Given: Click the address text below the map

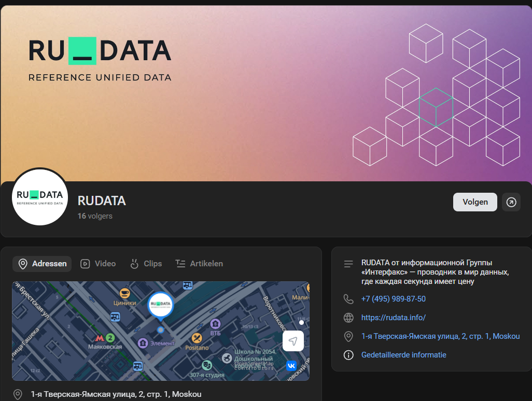Looking at the screenshot, I should coord(116,394).
